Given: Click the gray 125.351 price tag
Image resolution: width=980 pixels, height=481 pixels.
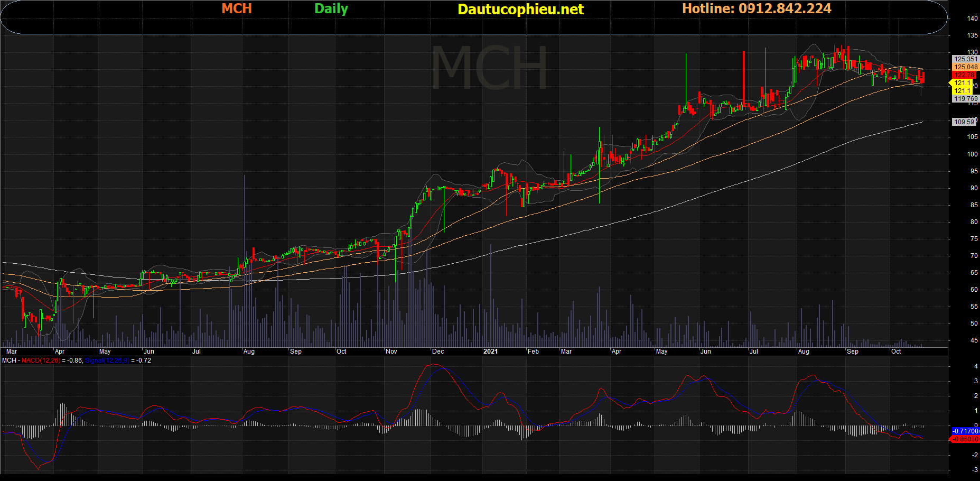Looking at the screenshot, I should click(966, 59).
